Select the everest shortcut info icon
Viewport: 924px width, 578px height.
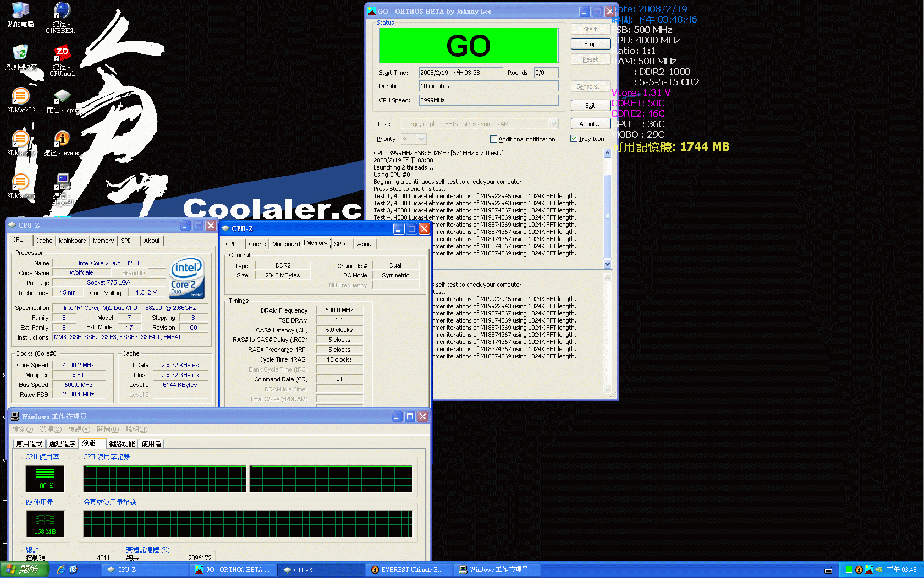pyautogui.click(x=62, y=139)
